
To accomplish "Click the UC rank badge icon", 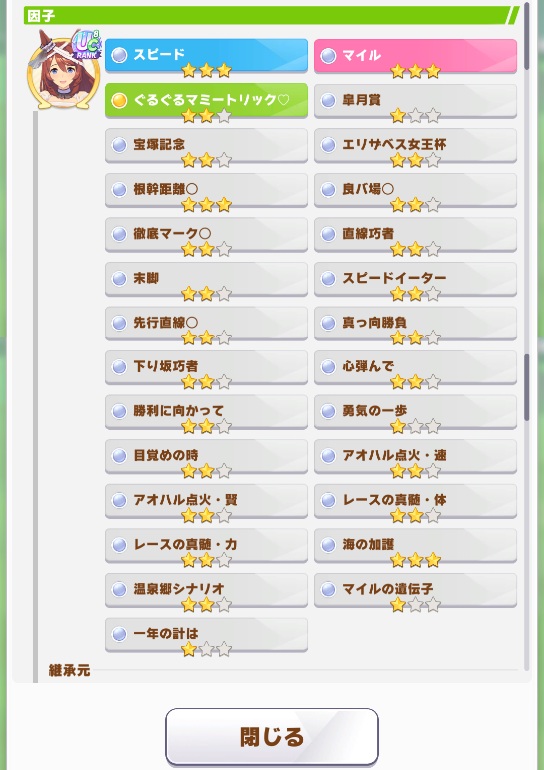I will pyautogui.click(x=86, y=45).
